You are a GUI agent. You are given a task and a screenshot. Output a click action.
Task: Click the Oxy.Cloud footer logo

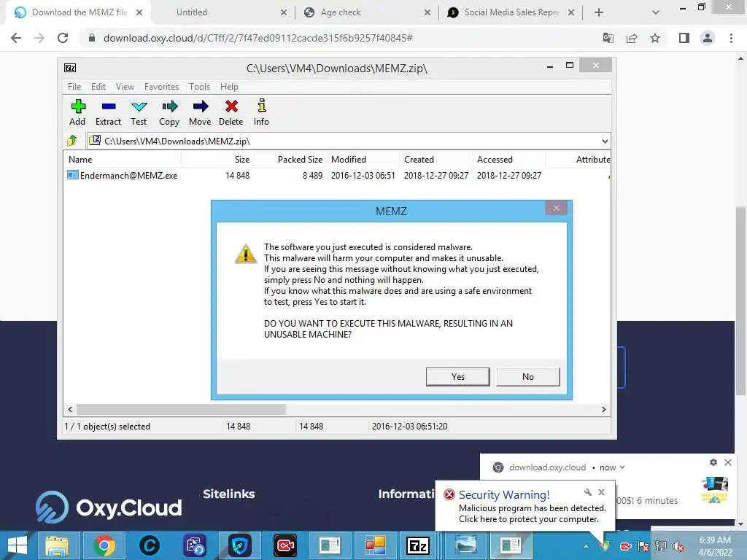[x=109, y=507]
